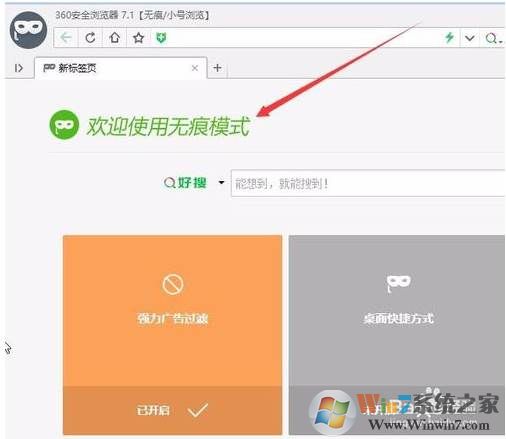
Task: Click the green mask logo beside 欢迎使用无痕模式
Action: pyautogui.click(x=64, y=125)
